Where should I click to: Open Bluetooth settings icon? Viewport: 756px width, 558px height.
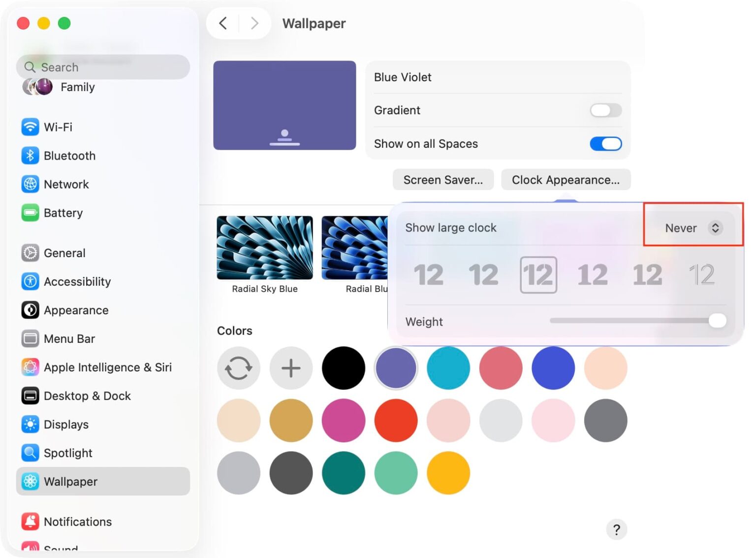[30, 156]
